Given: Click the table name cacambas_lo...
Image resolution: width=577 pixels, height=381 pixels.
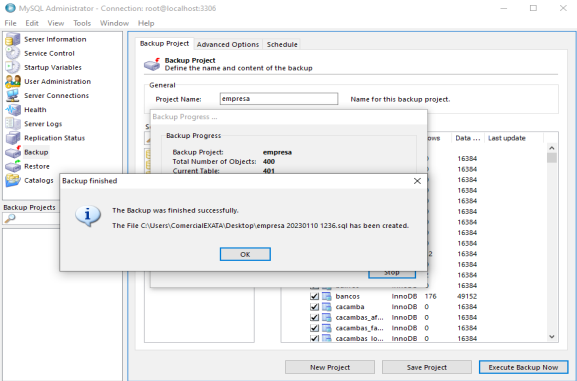Looking at the screenshot, I should click(359, 338).
